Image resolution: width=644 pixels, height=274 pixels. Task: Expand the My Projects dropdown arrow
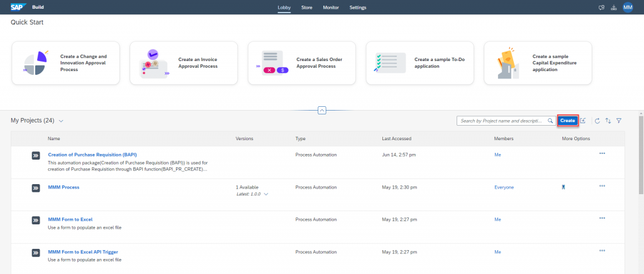click(61, 121)
